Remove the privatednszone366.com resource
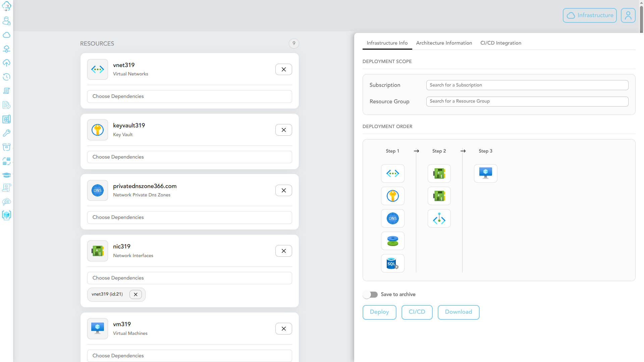Image resolution: width=644 pixels, height=362 pixels. (x=283, y=190)
